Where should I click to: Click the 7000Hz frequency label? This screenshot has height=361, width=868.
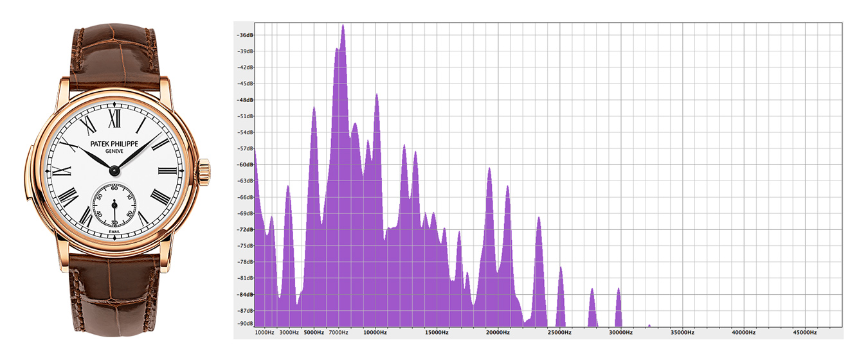point(339,333)
